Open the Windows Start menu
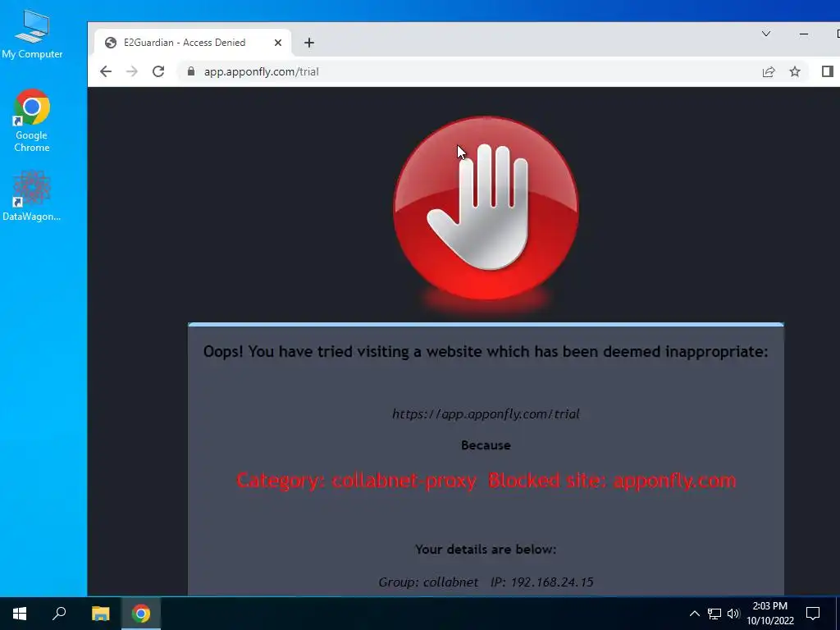 (x=20, y=614)
